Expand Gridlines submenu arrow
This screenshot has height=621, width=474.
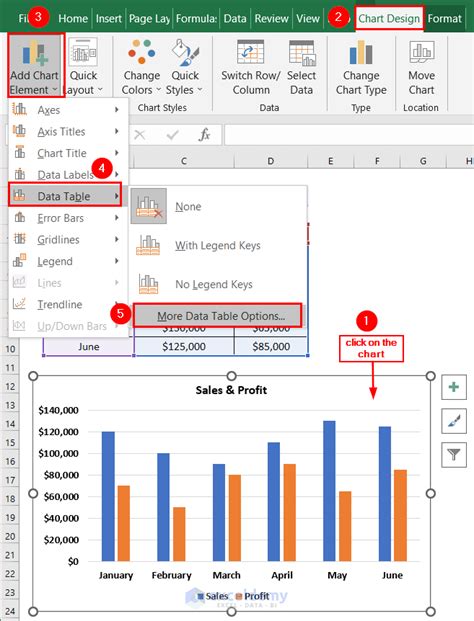tap(116, 239)
